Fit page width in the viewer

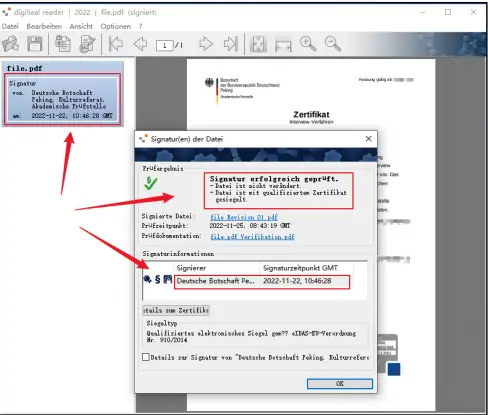pos(283,45)
